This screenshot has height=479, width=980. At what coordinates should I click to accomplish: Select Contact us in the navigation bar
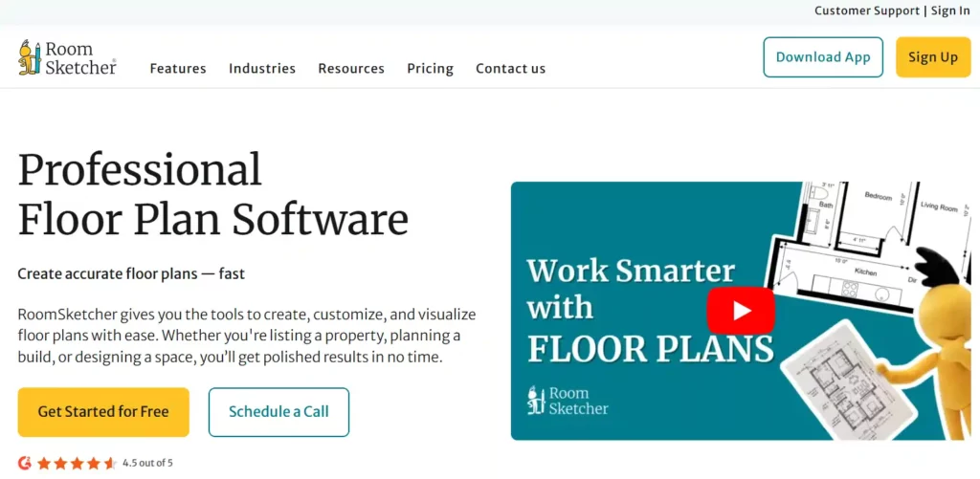pyautogui.click(x=510, y=69)
